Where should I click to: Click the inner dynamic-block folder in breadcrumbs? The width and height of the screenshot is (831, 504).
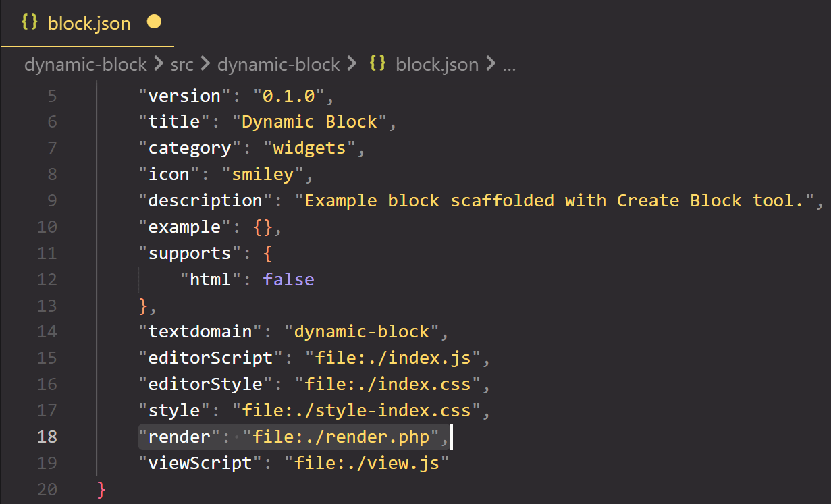278,64
